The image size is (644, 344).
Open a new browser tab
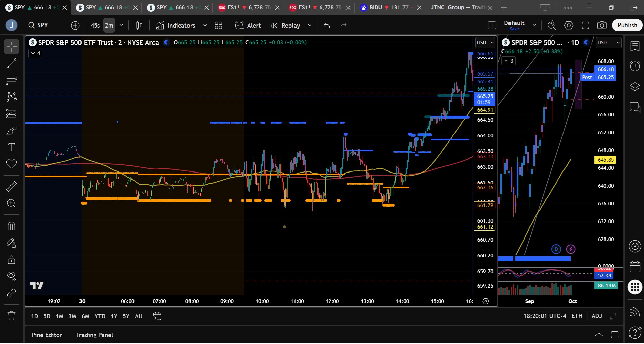504,7
